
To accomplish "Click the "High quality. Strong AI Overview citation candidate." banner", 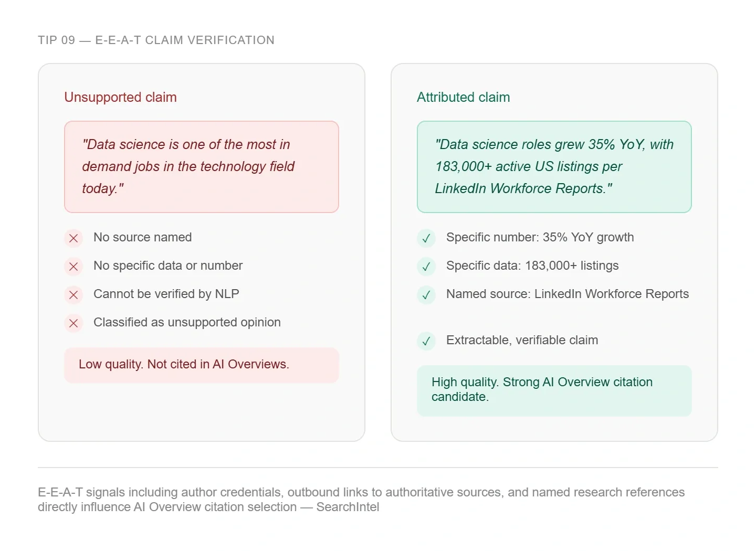I will point(554,390).
